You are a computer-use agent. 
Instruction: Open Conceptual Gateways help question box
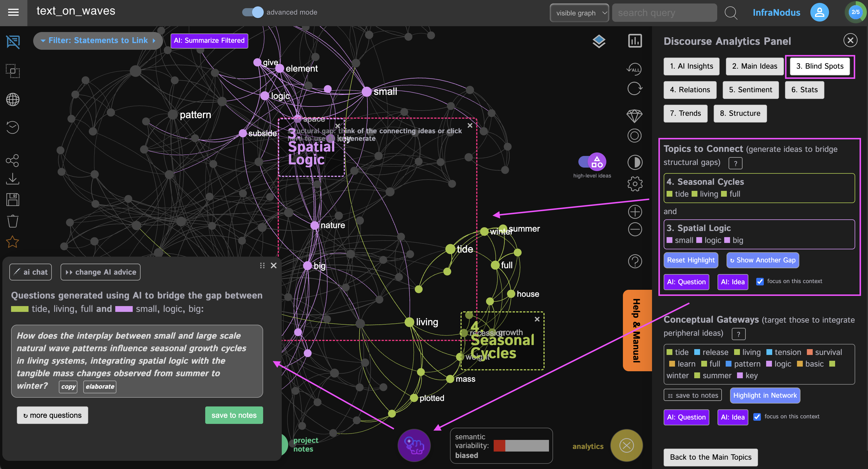(x=738, y=334)
